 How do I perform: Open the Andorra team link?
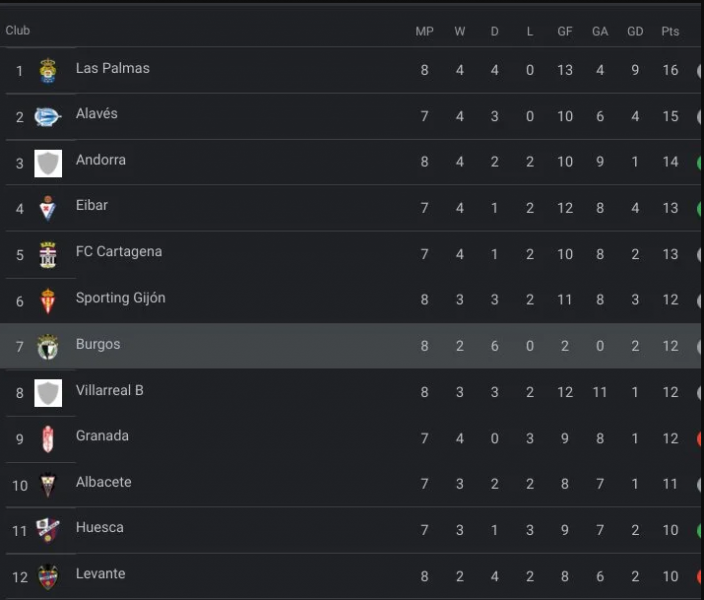pyautogui.click(x=101, y=160)
